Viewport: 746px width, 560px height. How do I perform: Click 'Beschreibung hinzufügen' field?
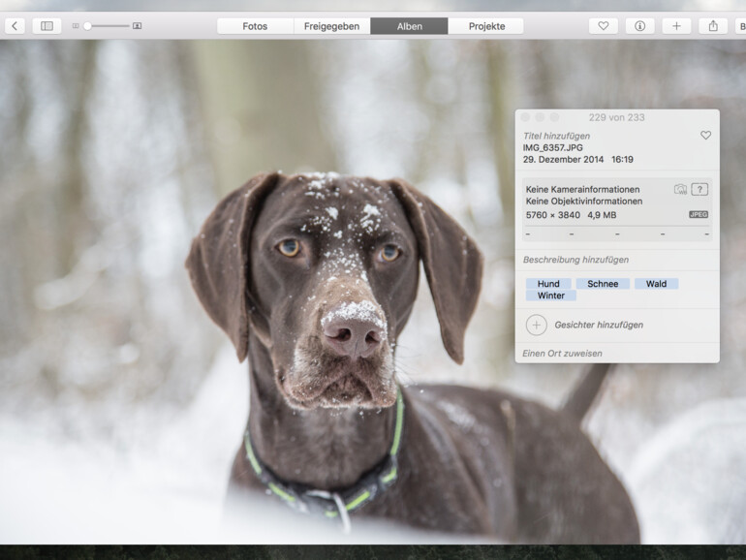(x=575, y=260)
